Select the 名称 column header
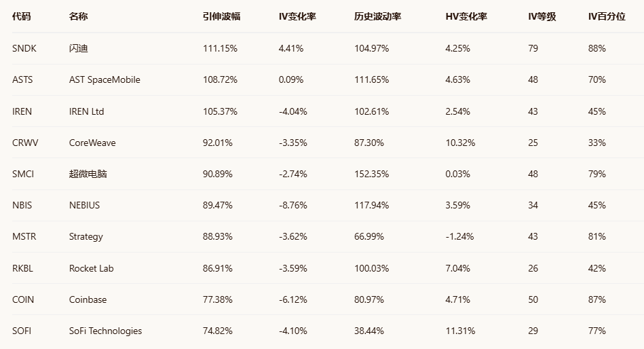 pyautogui.click(x=78, y=16)
